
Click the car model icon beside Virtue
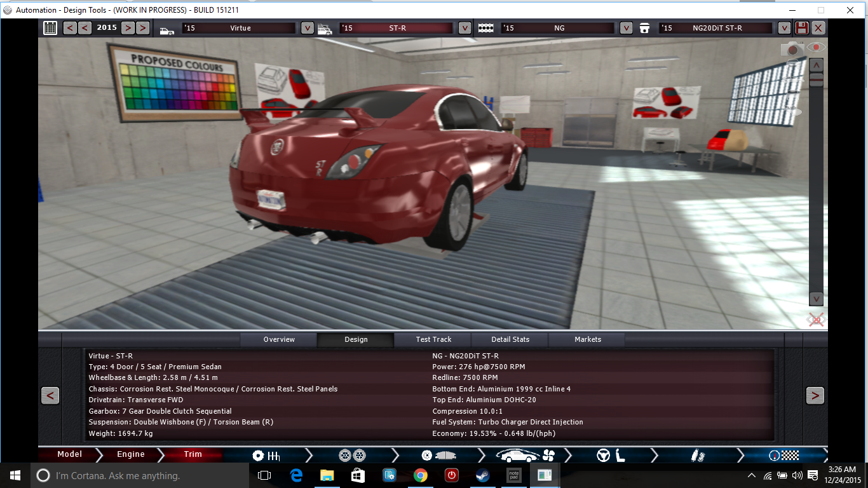pos(167,29)
